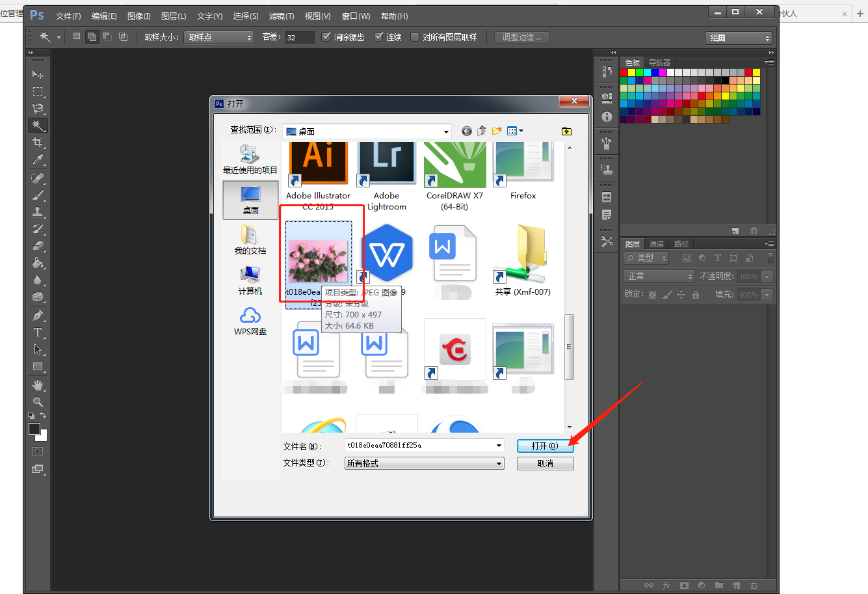The width and height of the screenshot is (868, 594).
Task: Select the Hand tool
Action: [38, 385]
